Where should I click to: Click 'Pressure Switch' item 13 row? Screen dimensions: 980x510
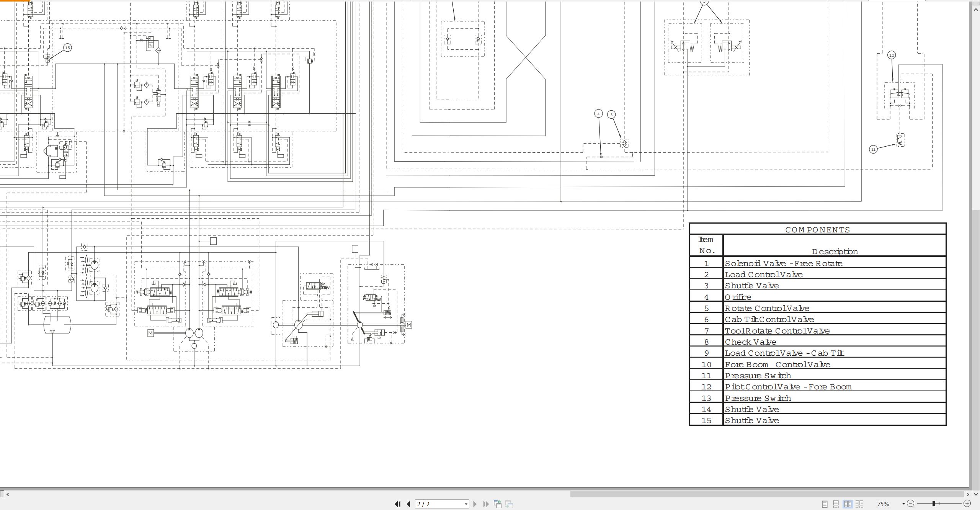(817, 398)
